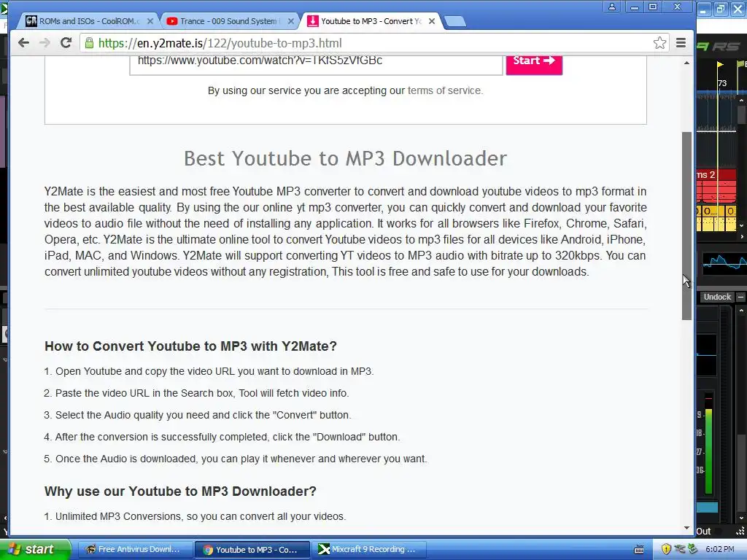Viewport: 747px width, 560px height.
Task: Close the Trance 009 Sound System tab
Action: 290,21
